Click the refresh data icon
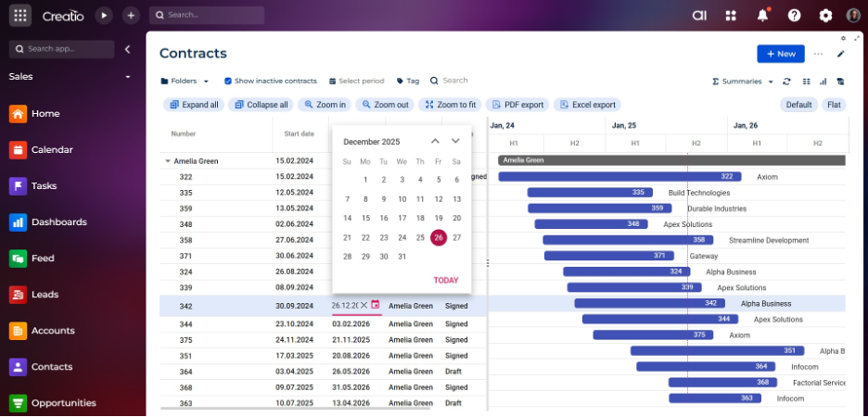The width and height of the screenshot is (868, 417). (x=786, y=82)
